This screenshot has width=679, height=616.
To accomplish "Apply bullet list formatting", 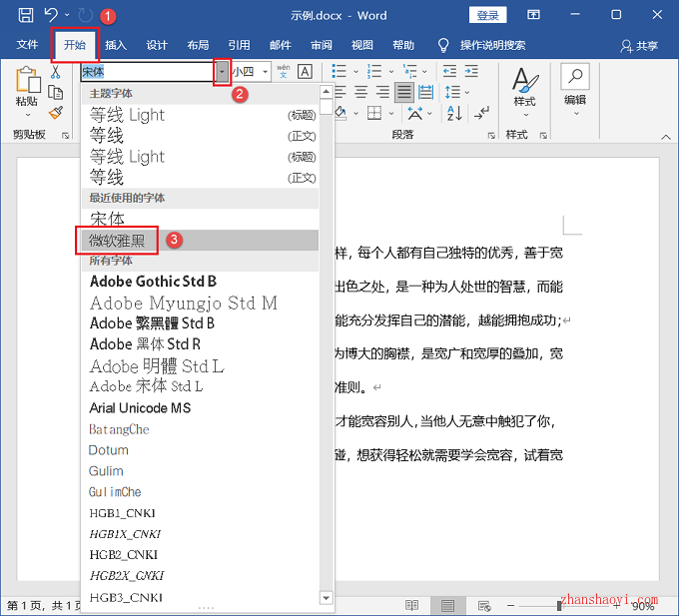I will [x=339, y=71].
